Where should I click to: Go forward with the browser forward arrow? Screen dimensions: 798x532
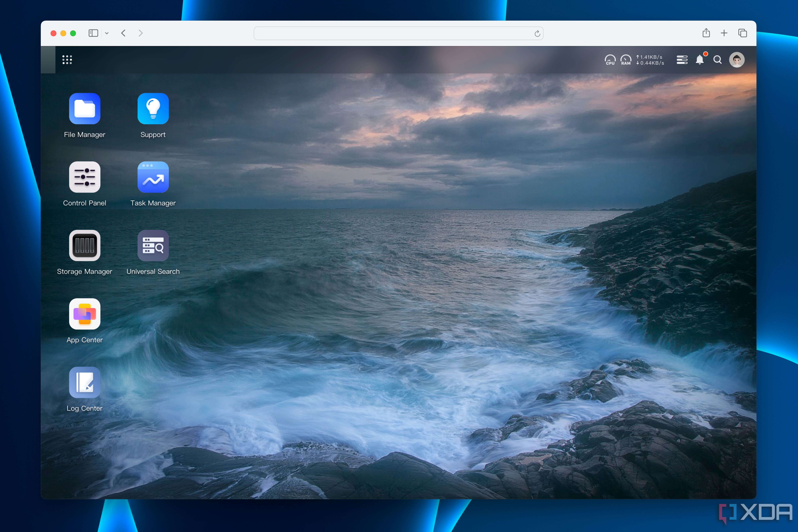[140, 33]
